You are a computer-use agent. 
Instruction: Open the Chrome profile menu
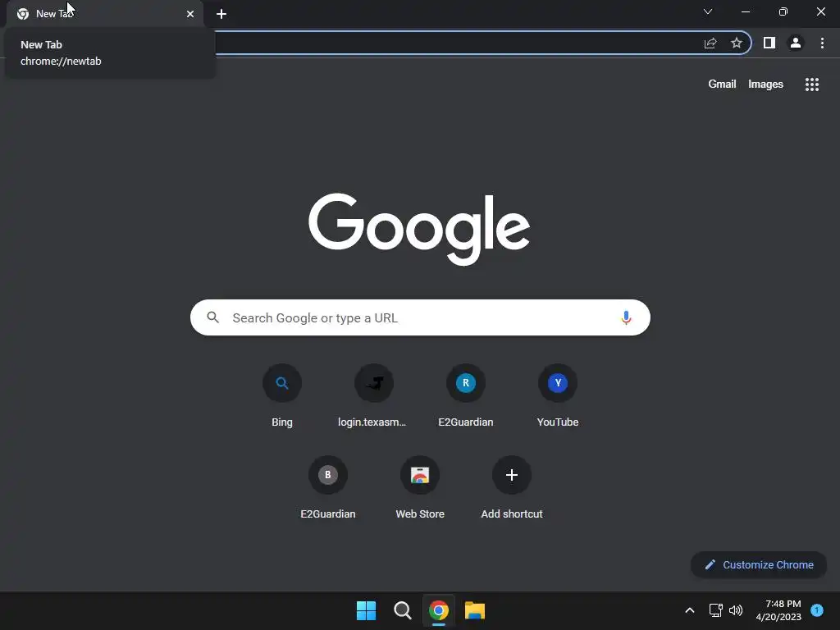point(796,43)
